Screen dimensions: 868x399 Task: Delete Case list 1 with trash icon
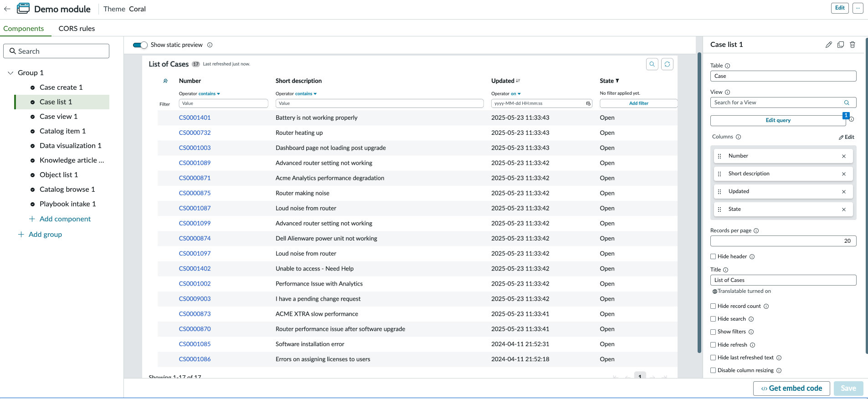tap(853, 45)
